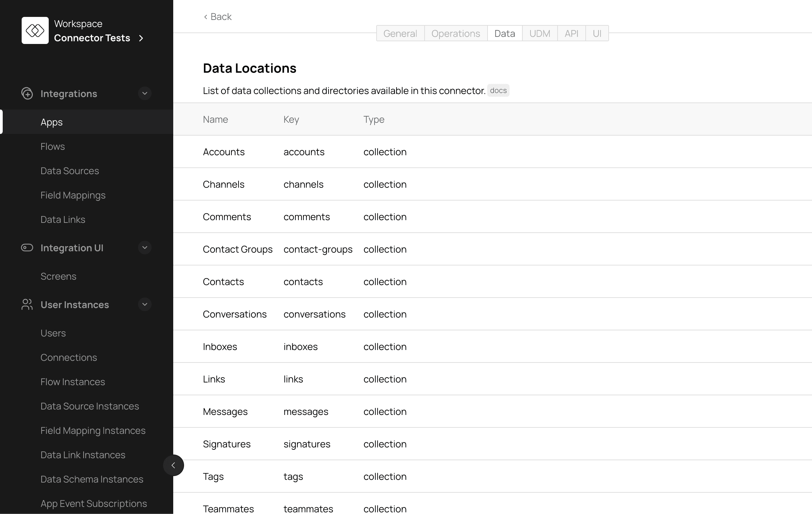Click the workspace logo icon

point(35,30)
